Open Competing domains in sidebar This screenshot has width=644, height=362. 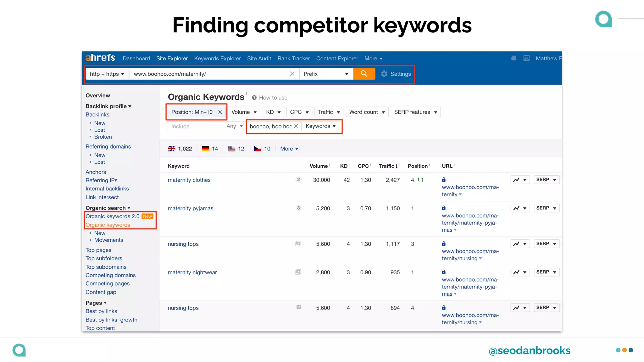pyautogui.click(x=111, y=275)
